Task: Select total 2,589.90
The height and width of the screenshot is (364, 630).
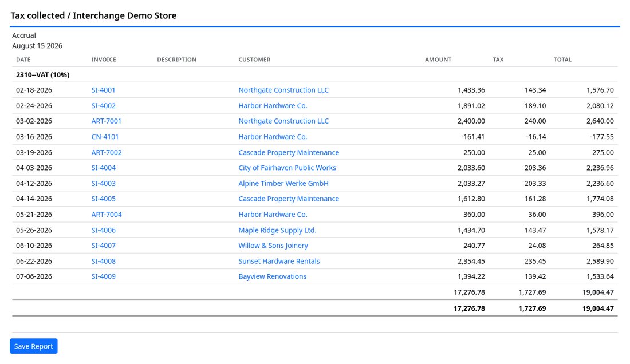Action: (x=600, y=261)
